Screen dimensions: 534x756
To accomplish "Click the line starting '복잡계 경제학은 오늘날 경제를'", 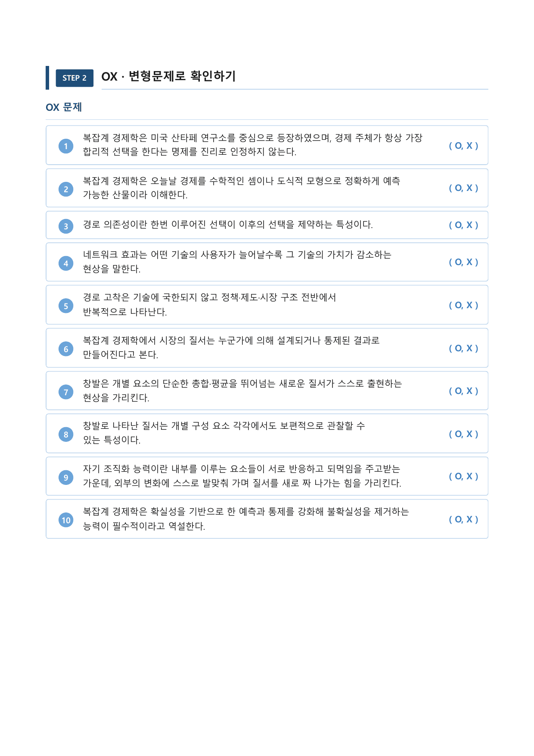I will 241,181.
